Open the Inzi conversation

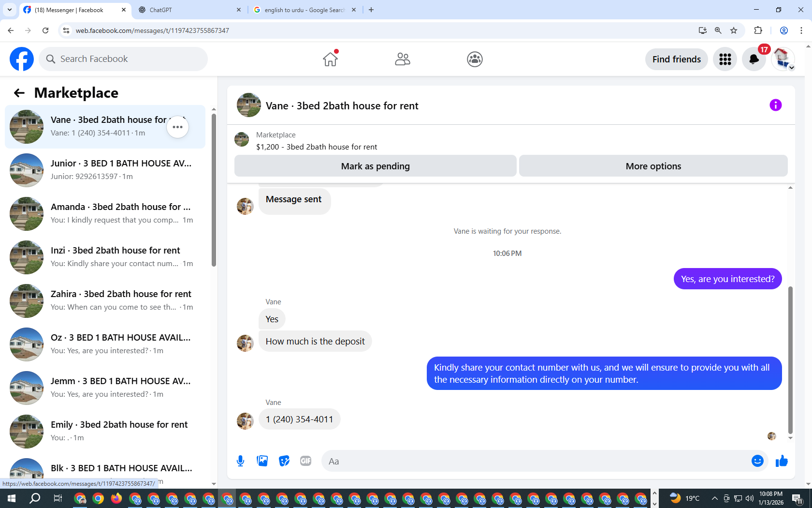(x=105, y=257)
